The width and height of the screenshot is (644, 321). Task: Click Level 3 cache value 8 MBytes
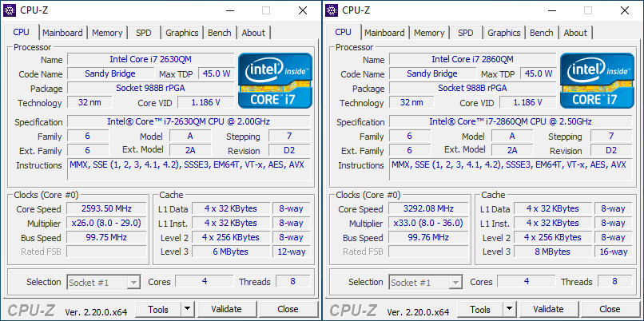(552, 252)
